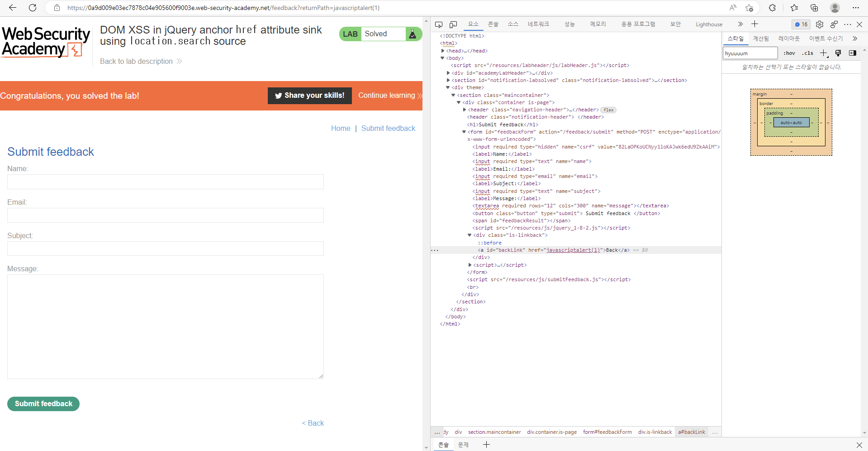
Task: Collapse the is-linkback div node
Action: 470,235
